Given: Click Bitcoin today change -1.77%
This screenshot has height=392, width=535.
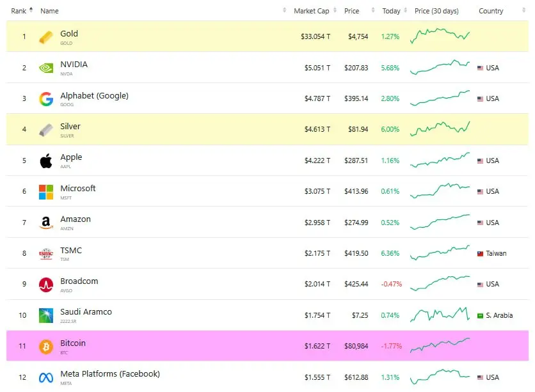Looking at the screenshot, I should tap(392, 347).
